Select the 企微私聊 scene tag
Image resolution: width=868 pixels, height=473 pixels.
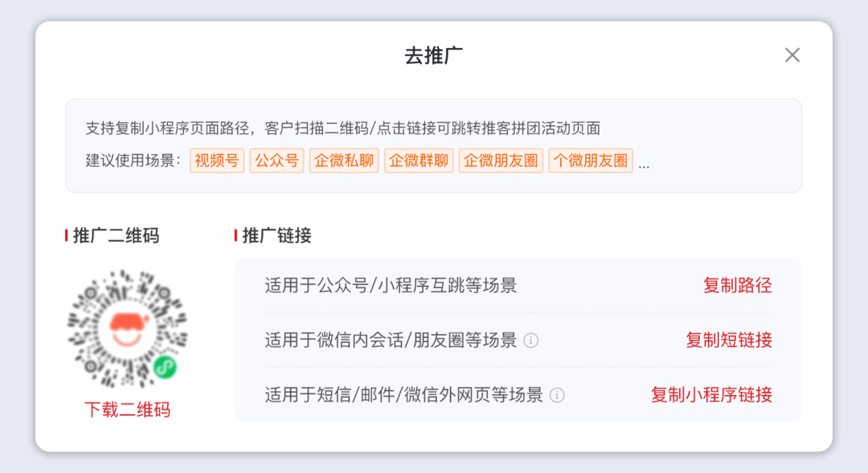click(x=344, y=161)
